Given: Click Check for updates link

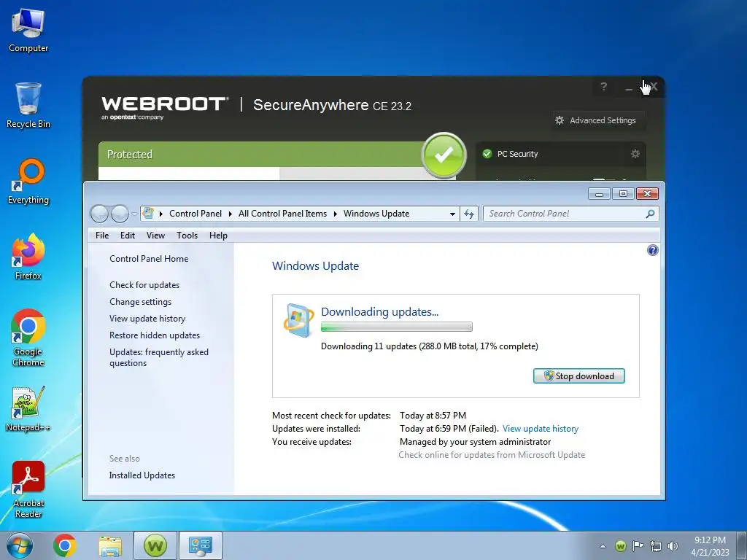Looking at the screenshot, I should 144,285.
